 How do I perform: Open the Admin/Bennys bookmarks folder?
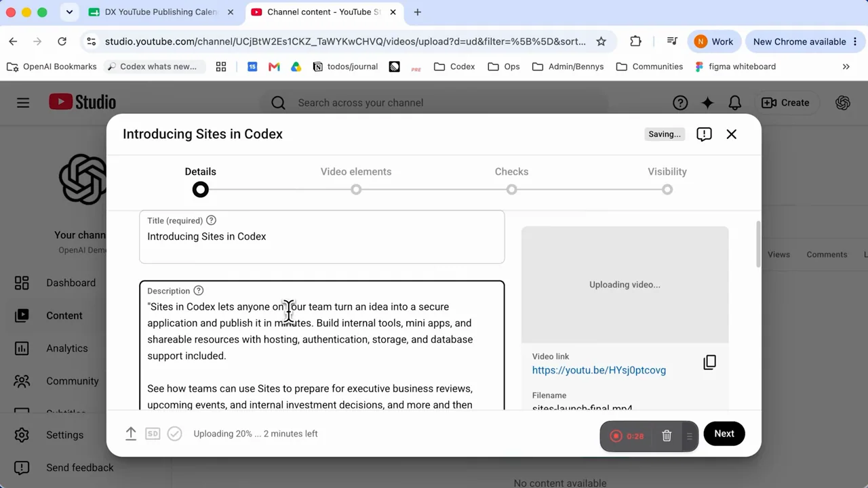pos(568,66)
